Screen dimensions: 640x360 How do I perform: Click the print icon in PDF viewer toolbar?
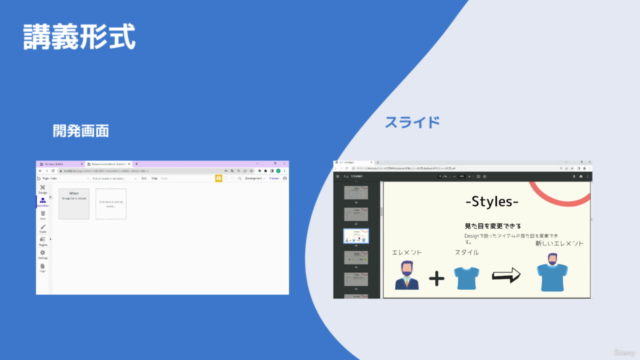click(x=581, y=176)
